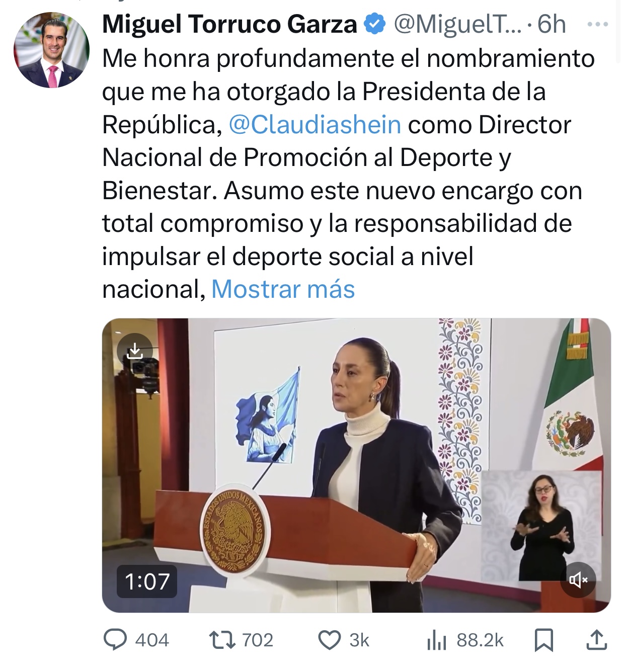
Task: Open the @MiguelT... username handle
Action: point(457,24)
